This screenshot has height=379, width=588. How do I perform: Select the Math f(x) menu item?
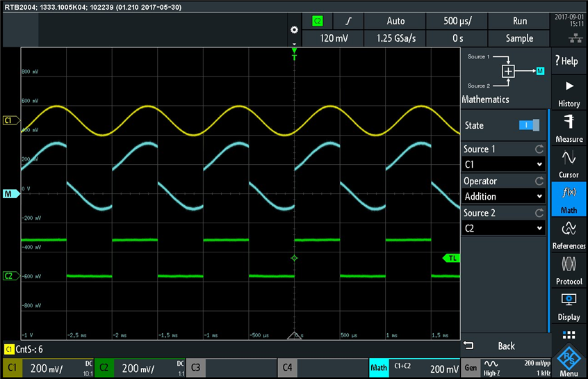(569, 200)
